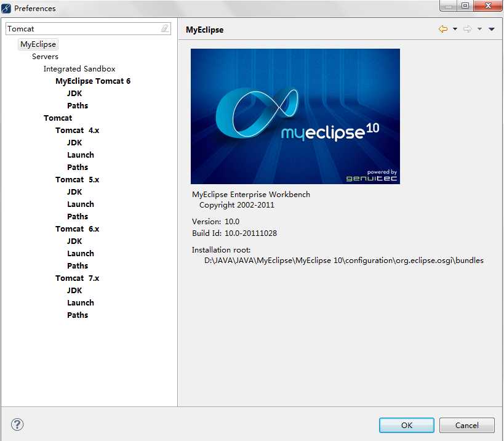Screen dimensions: 504x441
Task: Select JDK under Tomcat 4.x
Action: [74, 142]
